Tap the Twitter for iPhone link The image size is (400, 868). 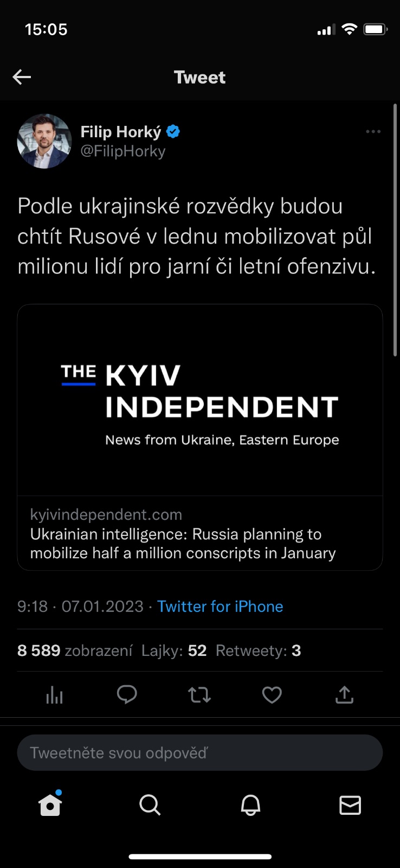click(x=220, y=607)
